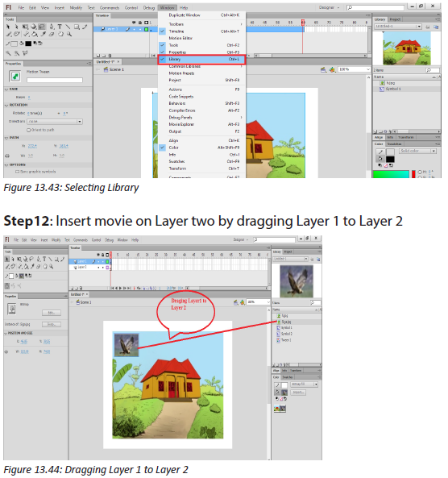The width and height of the screenshot is (448, 478).
Task: Open the Untitled-1 library document dropdown in upper window
Action: (398, 27)
